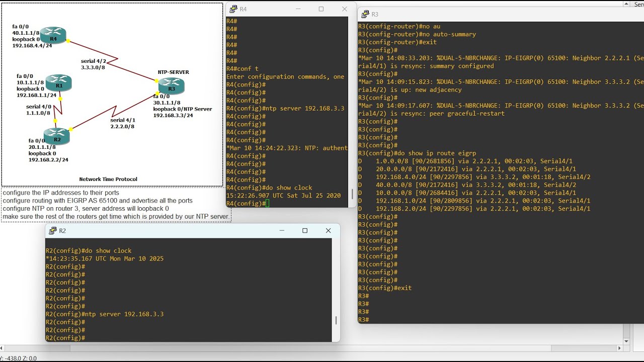
Task: Click the R2 address label '20.1.1.1/8'
Action: [42, 147]
